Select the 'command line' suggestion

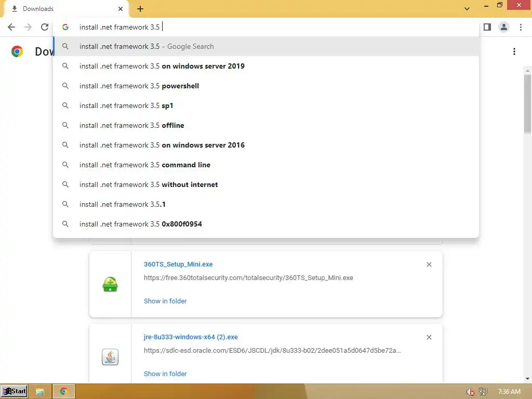pos(266,165)
